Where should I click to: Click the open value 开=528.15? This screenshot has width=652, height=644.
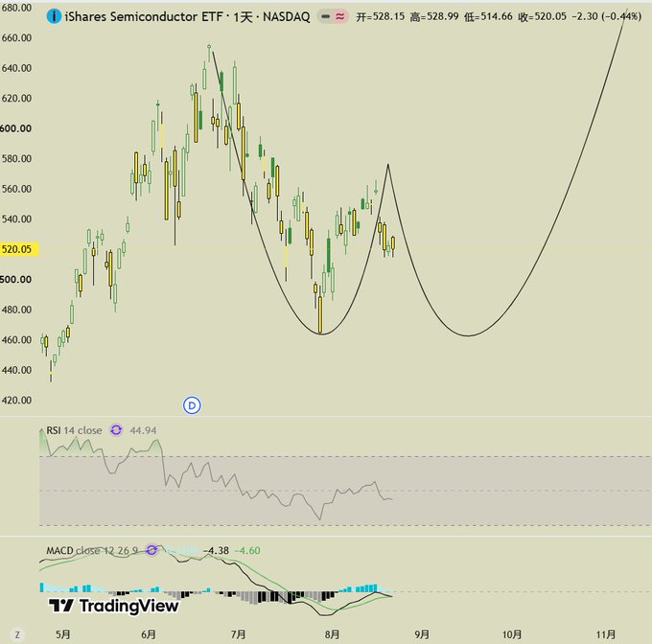click(380, 16)
